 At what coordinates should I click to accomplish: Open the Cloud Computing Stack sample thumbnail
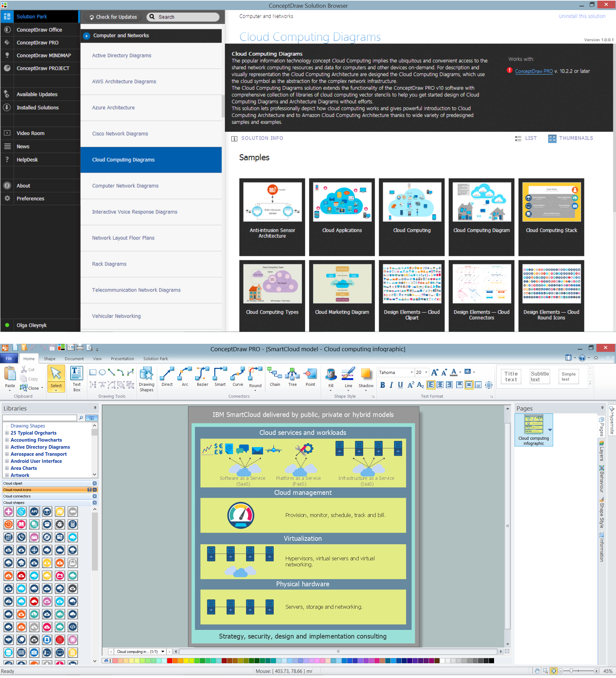551,216
